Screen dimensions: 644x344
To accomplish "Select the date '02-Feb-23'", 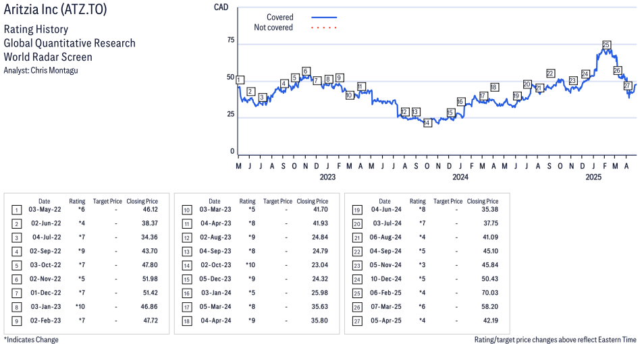I will pos(45,320).
